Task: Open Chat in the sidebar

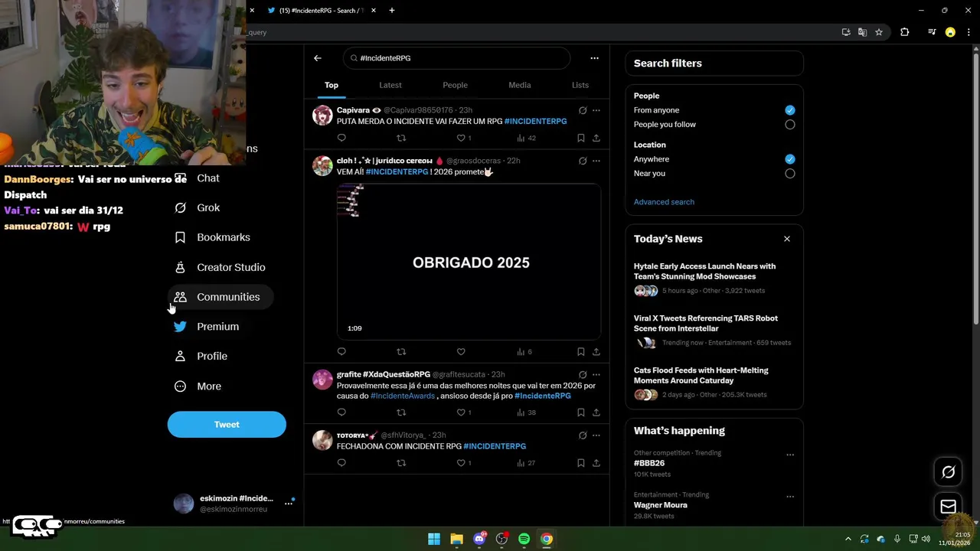Action: coord(197,178)
